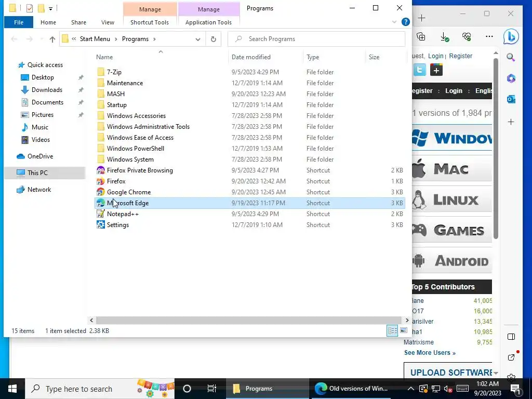The image size is (532, 399).
Task: Refresh the Programs folder view
Action: (214, 39)
